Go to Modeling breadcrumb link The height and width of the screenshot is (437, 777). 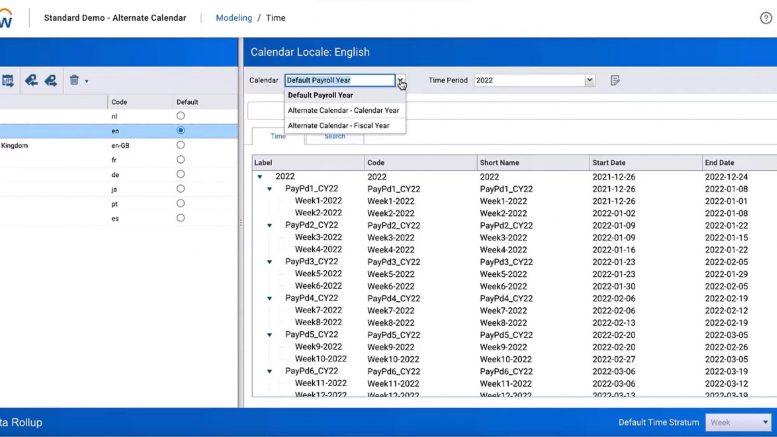(234, 18)
